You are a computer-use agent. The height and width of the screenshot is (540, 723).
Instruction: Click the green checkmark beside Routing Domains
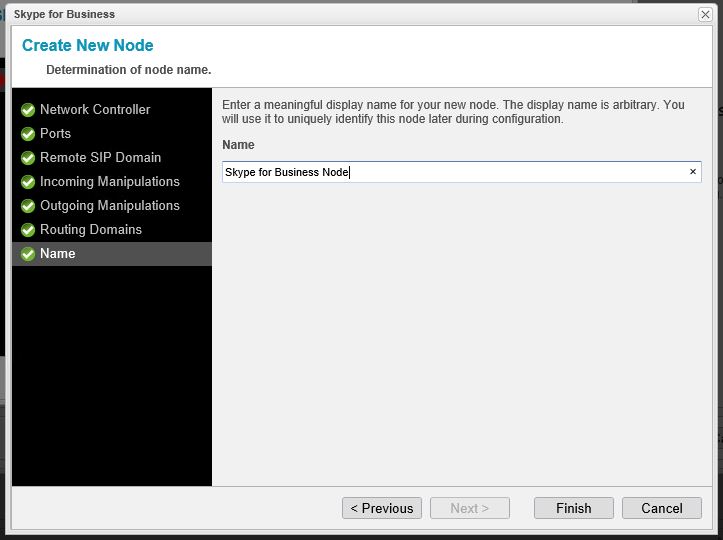tap(28, 230)
